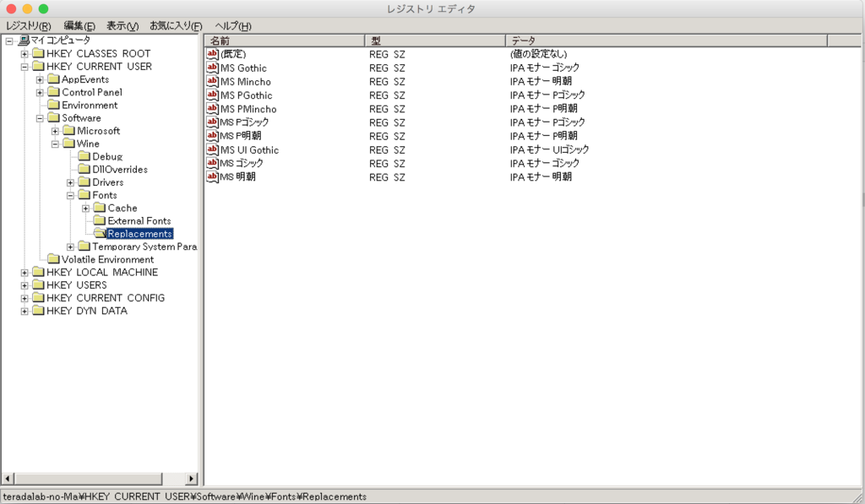Image resolution: width=865 pixels, height=504 pixels.
Task: Click the (既定) default value icon
Action: point(212,53)
